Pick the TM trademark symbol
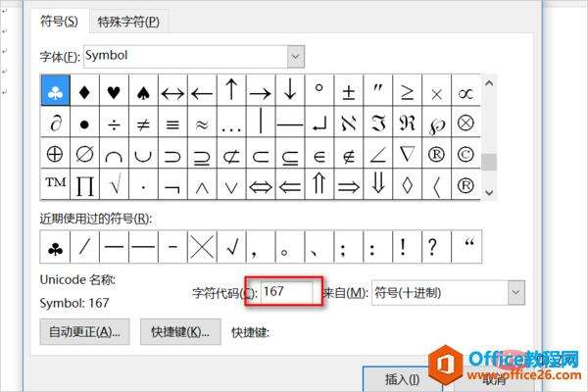 55,184
